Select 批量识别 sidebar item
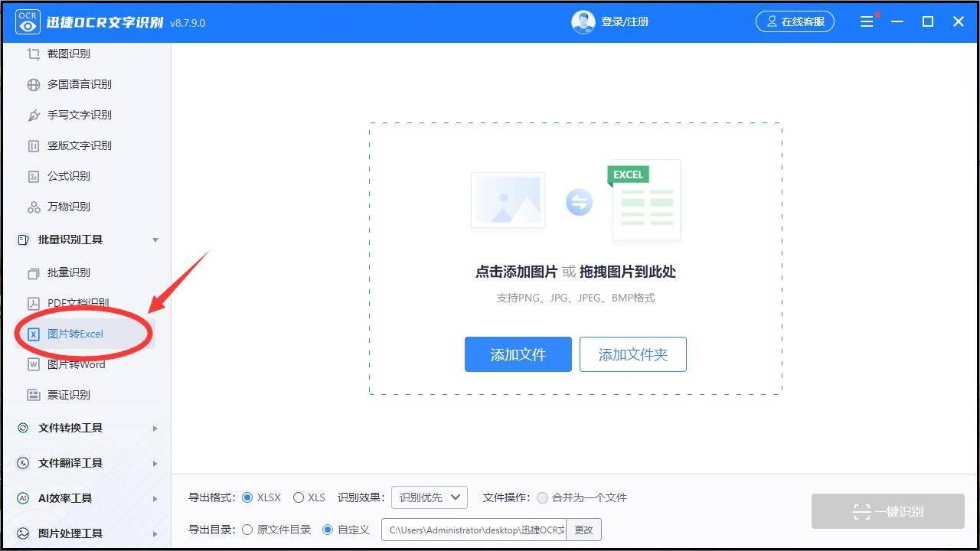 (69, 272)
